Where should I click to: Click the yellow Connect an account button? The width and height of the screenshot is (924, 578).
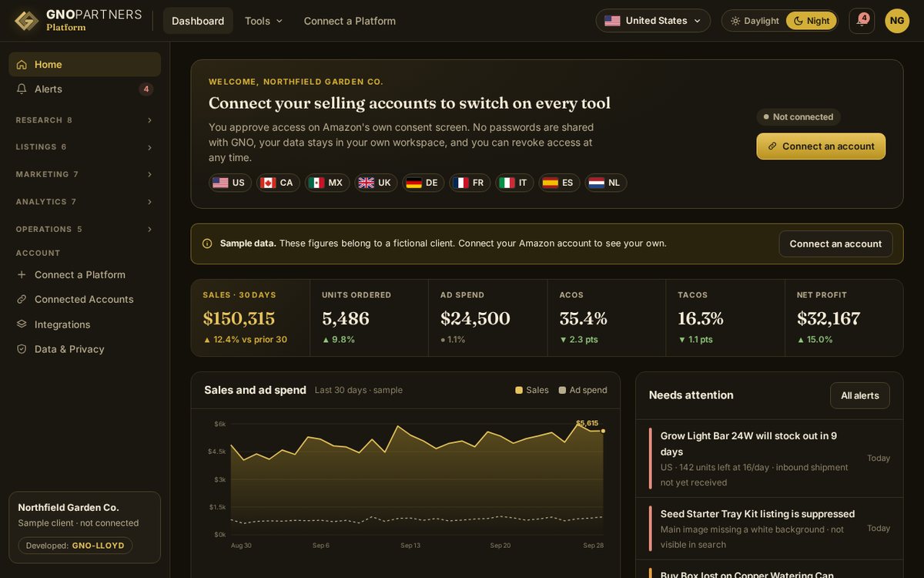click(x=821, y=146)
